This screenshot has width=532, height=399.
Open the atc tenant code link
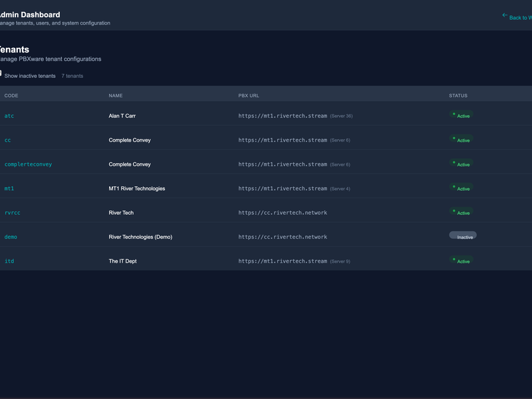pos(9,116)
